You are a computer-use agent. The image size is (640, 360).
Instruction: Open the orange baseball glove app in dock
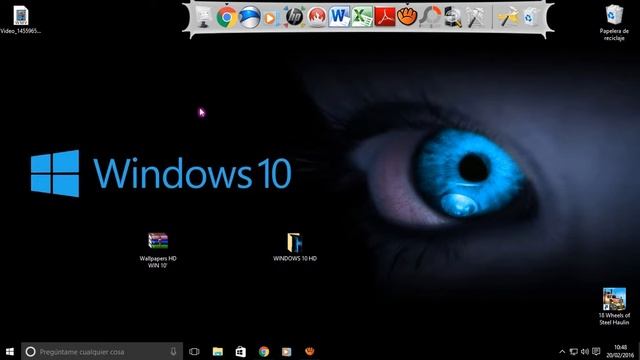[407, 17]
